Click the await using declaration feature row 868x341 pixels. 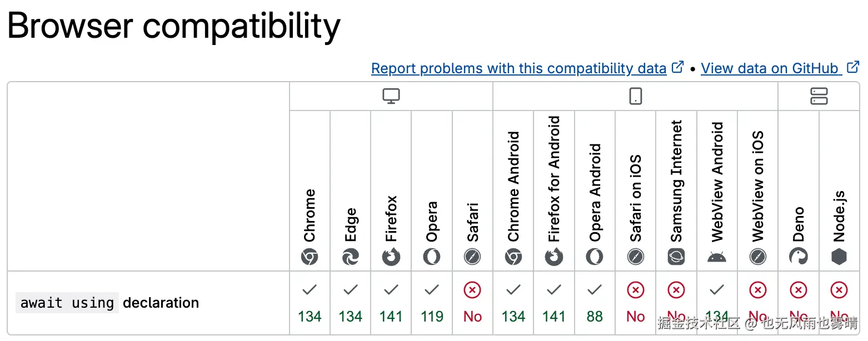point(107,303)
